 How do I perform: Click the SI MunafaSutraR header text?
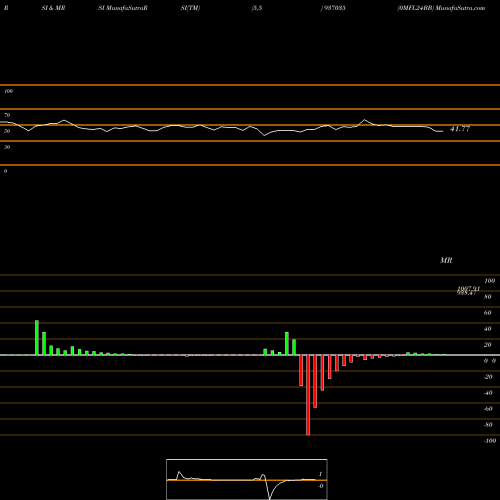tap(123, 8)
